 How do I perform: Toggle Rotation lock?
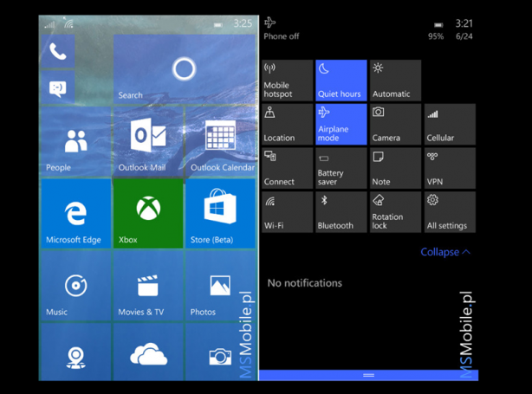point(395,212)
